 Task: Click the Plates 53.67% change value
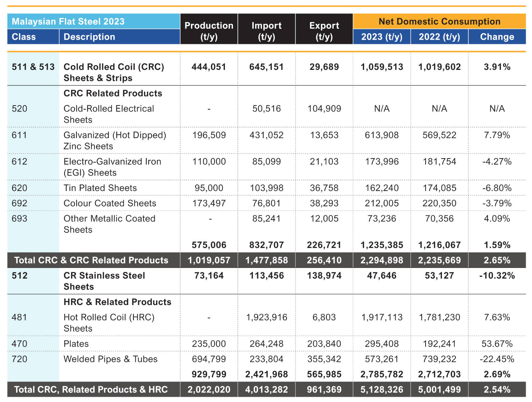pos(497,344)
